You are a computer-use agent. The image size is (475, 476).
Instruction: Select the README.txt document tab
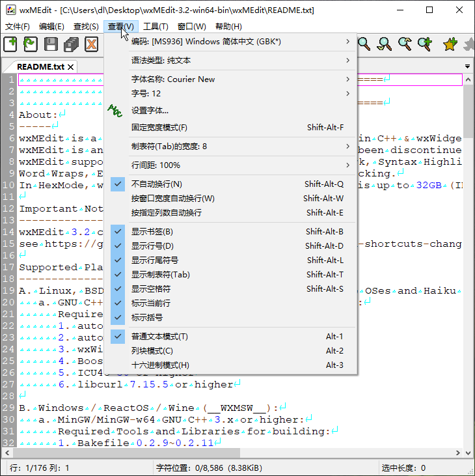40,67
